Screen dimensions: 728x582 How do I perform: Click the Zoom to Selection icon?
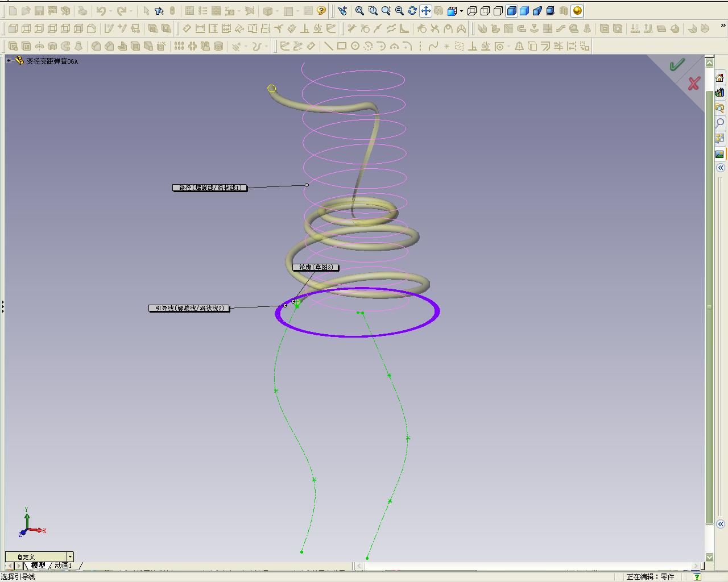pyautogui.click(x=399, y=11)
